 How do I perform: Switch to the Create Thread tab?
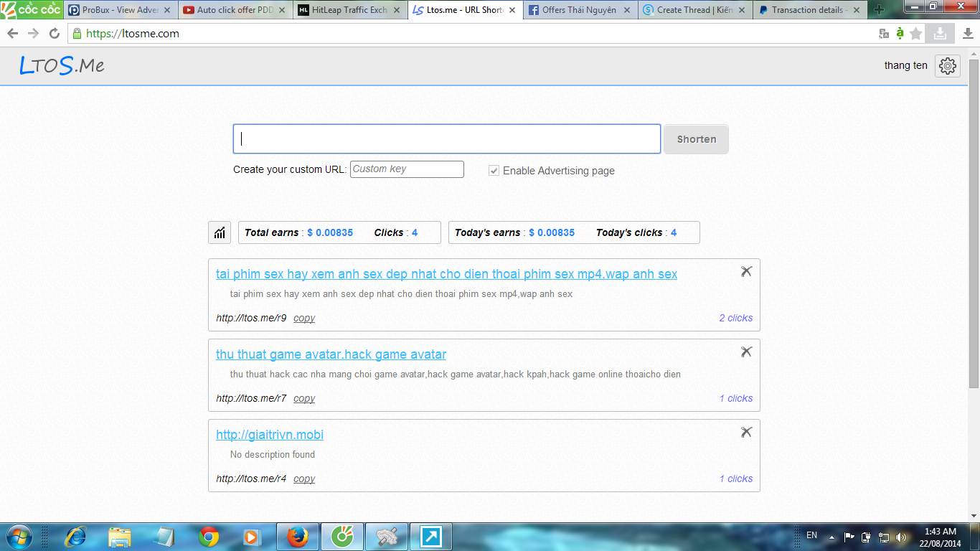[x=694, y=10]
